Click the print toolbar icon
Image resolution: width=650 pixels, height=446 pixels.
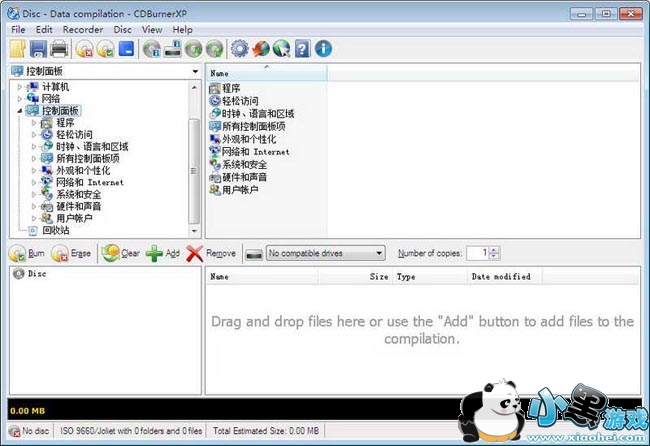59,49
